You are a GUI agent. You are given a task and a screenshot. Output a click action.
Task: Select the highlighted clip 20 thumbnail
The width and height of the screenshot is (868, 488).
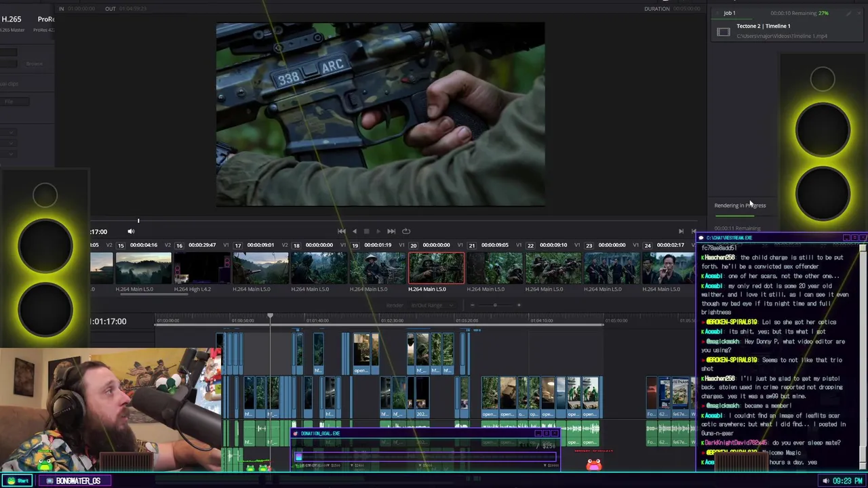click(x=436, y=268)
